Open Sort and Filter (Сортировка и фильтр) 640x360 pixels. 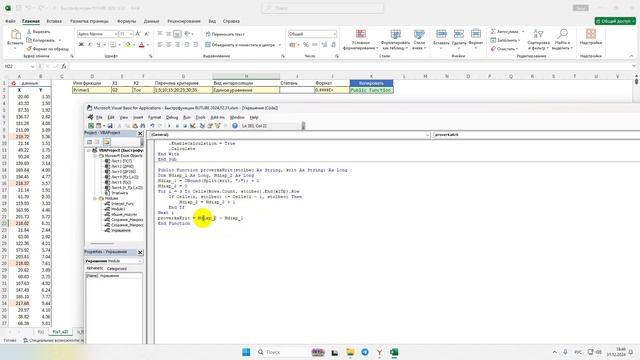coord(538,40)
